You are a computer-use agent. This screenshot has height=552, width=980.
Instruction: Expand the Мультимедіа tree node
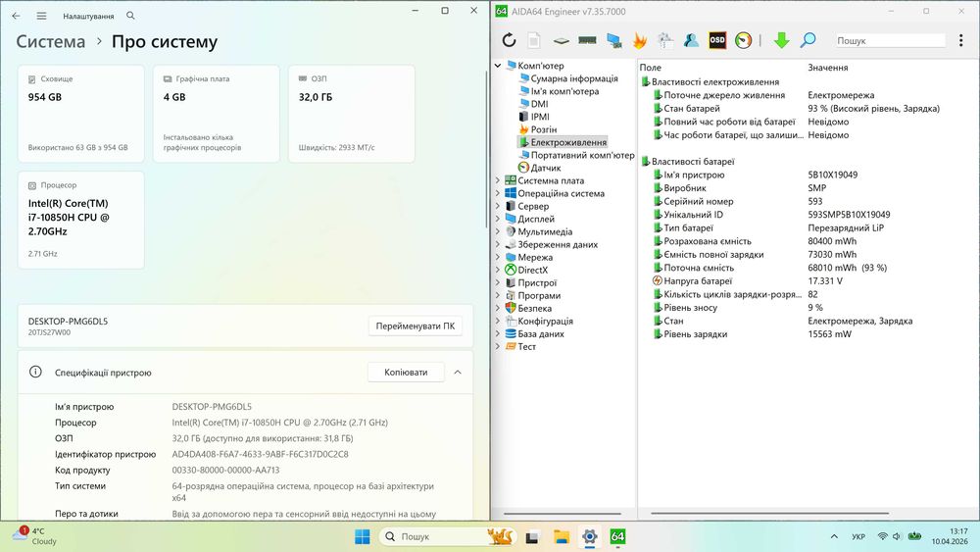(x=498, y=232)
